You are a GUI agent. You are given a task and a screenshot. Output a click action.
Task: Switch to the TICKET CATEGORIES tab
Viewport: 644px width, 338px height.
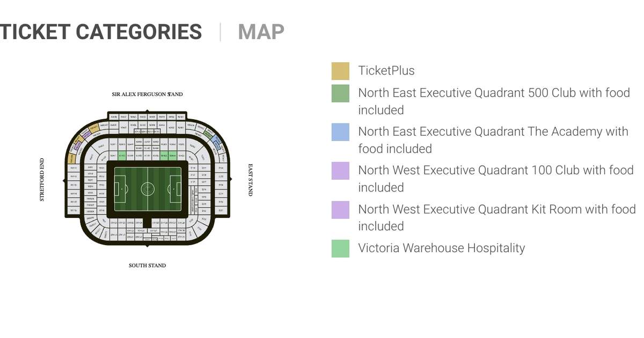tap(101, 32)
